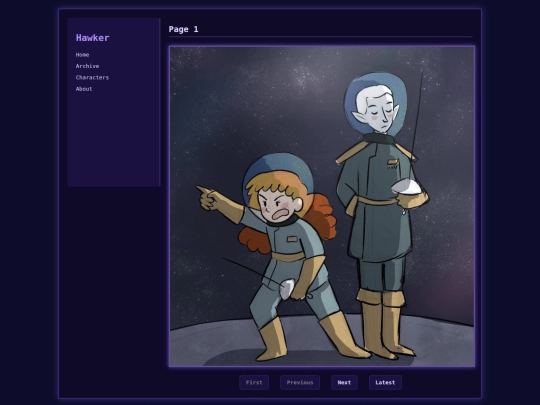Click the First navigation button
The height and width of the screenshot is (405, 540).
click(x=254, y=383)
